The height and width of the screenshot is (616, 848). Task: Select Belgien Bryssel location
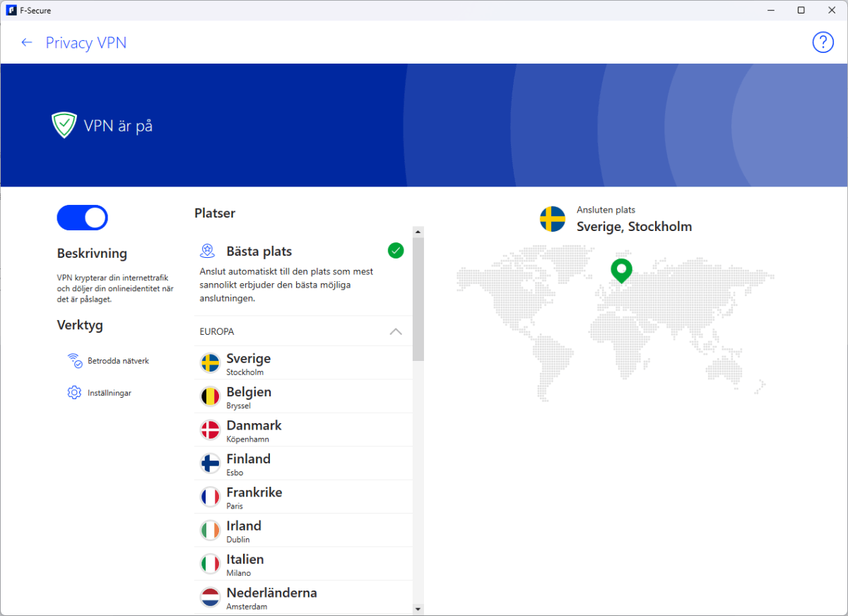(303, 397)
